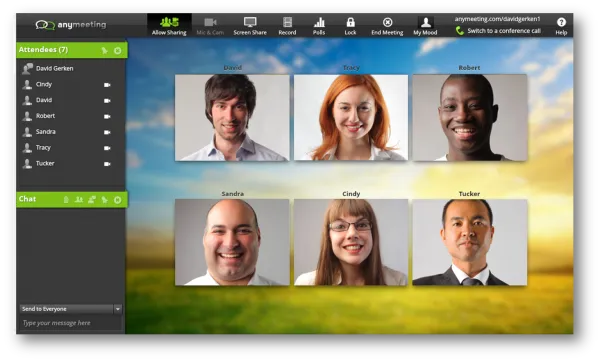
Task: Toggle Cindy's camera icon in the attendee list
Action: tap(107, 85)
